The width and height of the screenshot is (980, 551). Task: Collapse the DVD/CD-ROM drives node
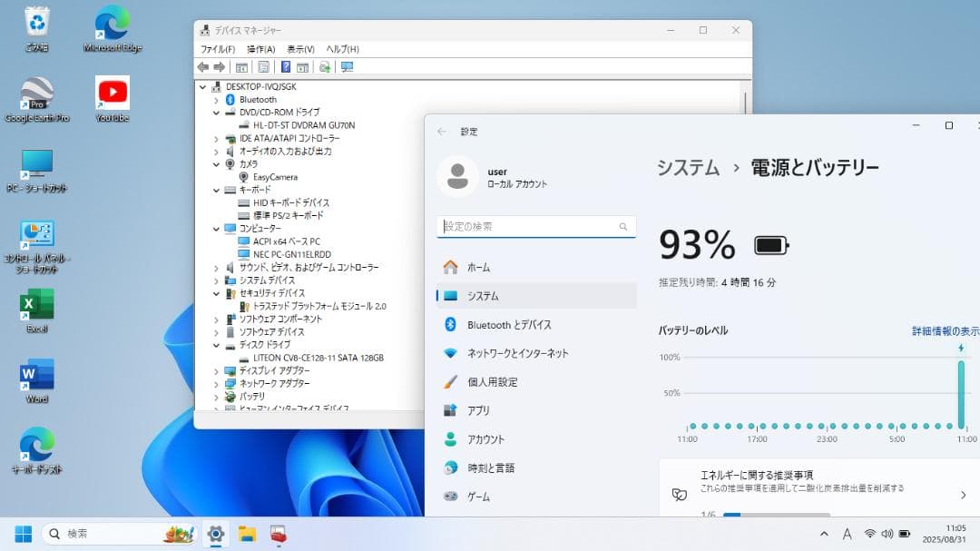(x=216, y=112)
